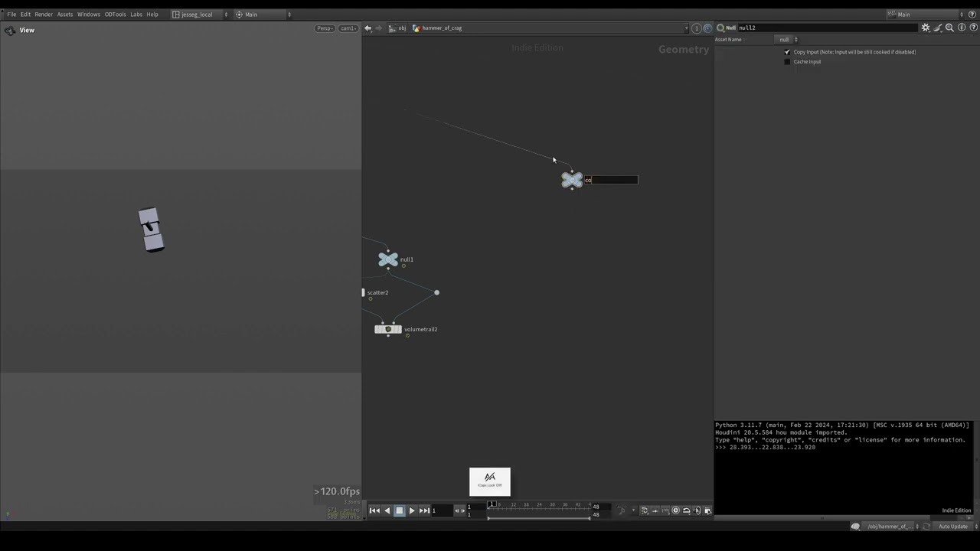
Task: Click the obj path segment
Action: point(397,28)
